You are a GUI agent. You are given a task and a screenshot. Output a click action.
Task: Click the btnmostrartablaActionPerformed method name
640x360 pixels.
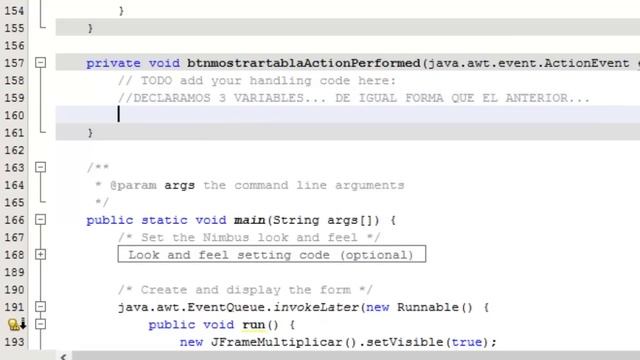304,63
